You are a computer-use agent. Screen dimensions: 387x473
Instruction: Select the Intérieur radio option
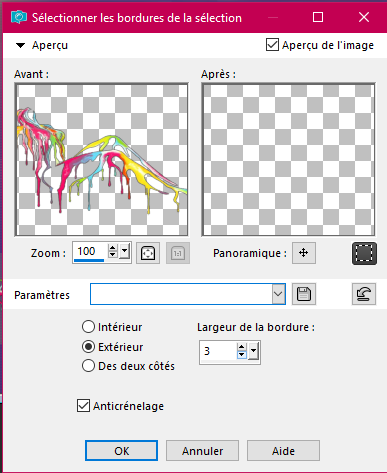88,327
